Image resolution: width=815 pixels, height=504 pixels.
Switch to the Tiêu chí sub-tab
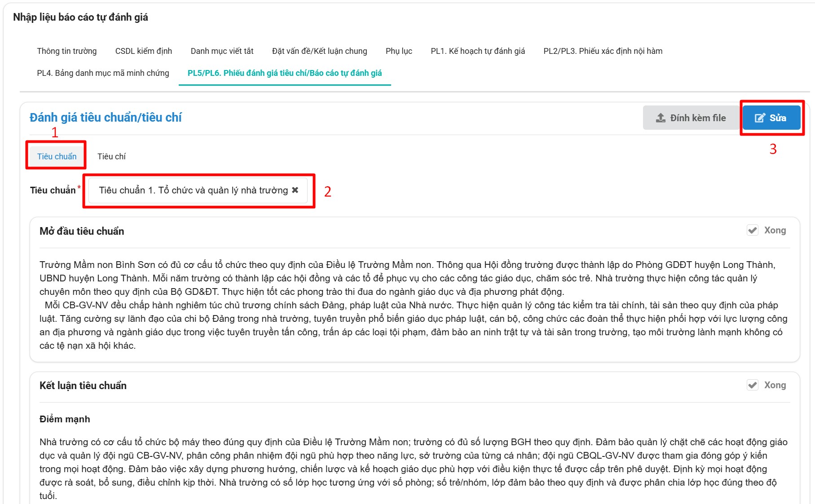point(111,157)
